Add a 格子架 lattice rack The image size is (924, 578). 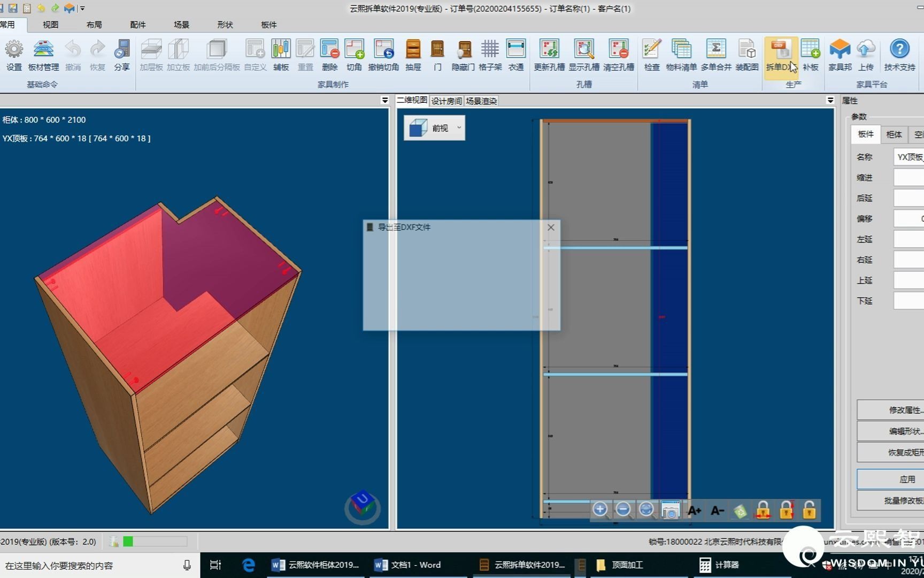tap(490, 55)
